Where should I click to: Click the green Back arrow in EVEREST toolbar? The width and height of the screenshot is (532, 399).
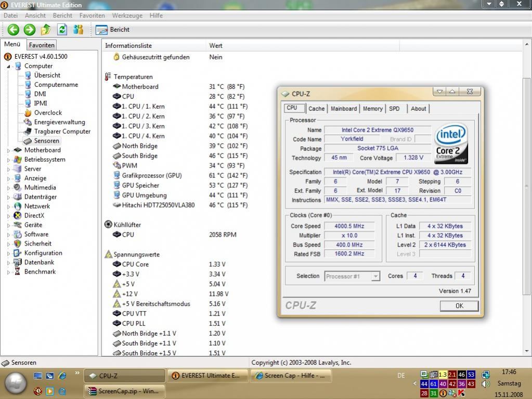pyautogui.click(x=13, y=30)
